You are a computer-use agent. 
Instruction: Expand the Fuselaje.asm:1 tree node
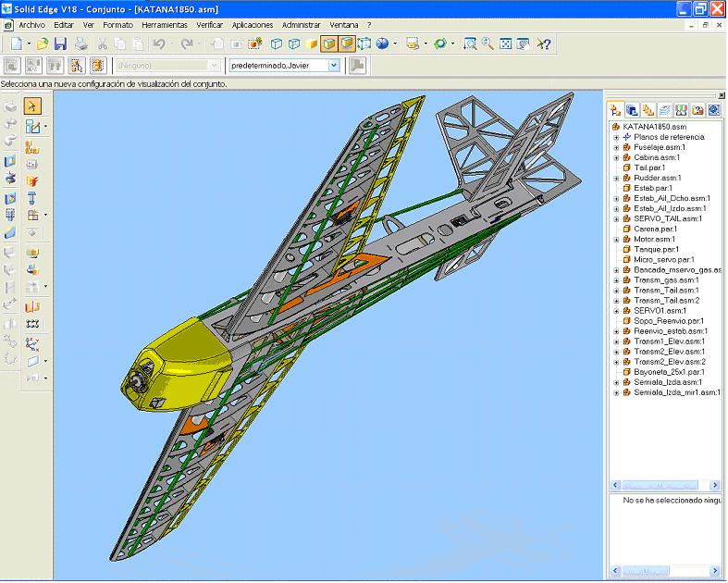point(616,147)
